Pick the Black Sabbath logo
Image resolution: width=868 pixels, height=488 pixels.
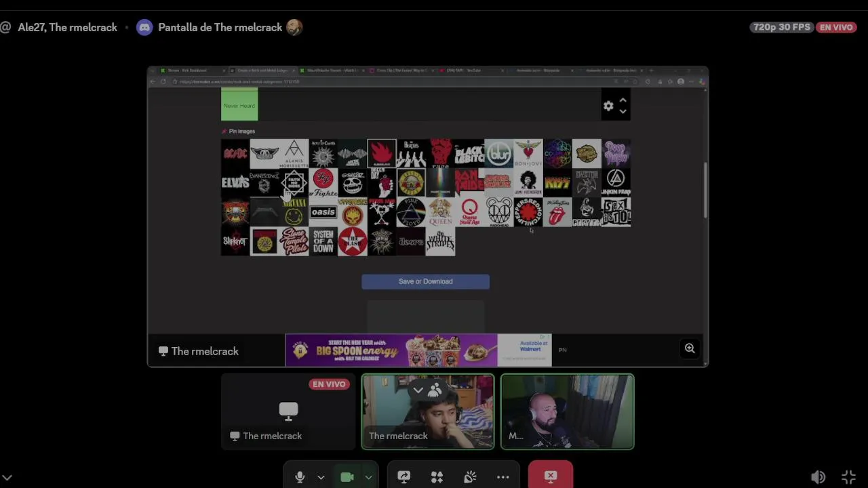click(x=469, y=154)
